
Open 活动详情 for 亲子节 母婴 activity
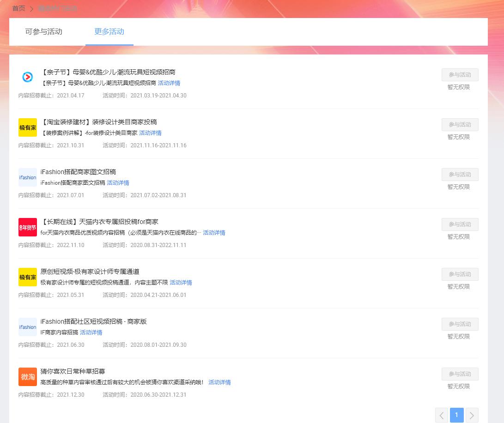click(x=169, y=83)
